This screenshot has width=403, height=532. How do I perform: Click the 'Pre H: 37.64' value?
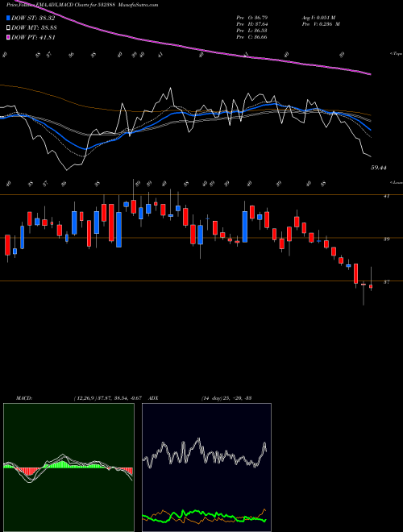tap(251, 23)
